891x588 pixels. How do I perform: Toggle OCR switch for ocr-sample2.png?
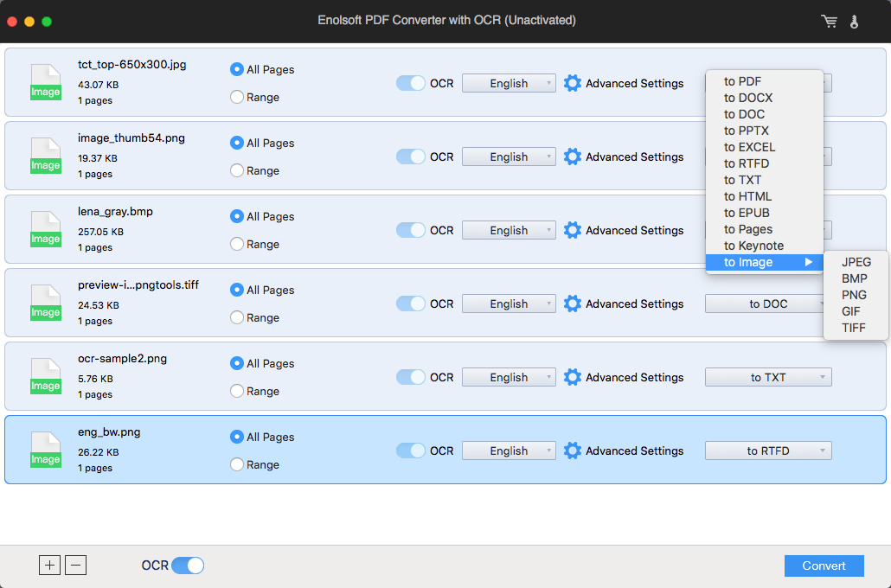(x=410, y=377)
